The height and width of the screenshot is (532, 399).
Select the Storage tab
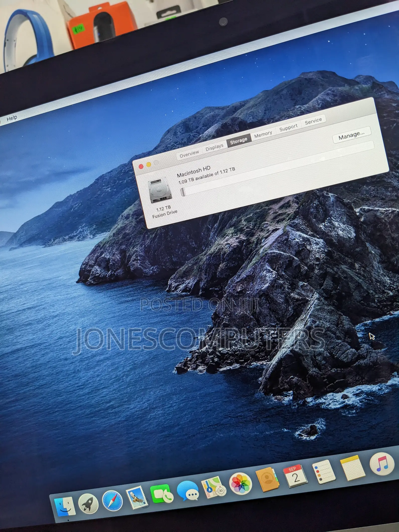[239, 141]
